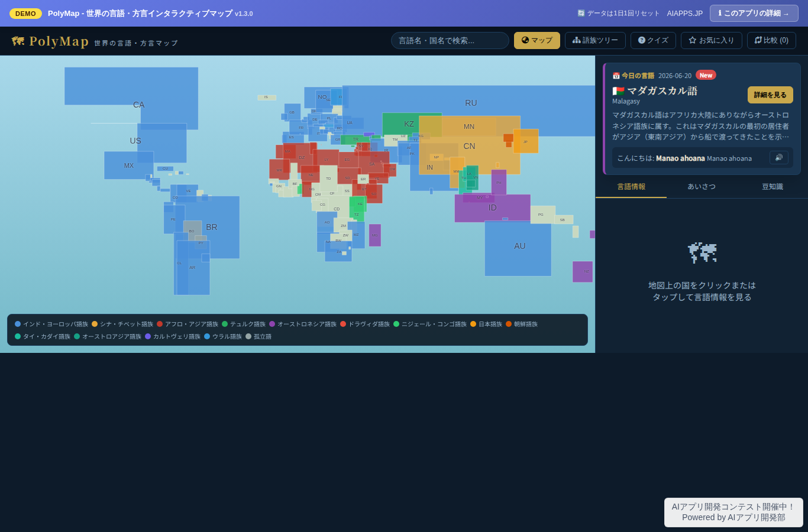Click the green テュルク語族 legend swatch
This screenshot has width=808, height=532.
coord(225,324)
